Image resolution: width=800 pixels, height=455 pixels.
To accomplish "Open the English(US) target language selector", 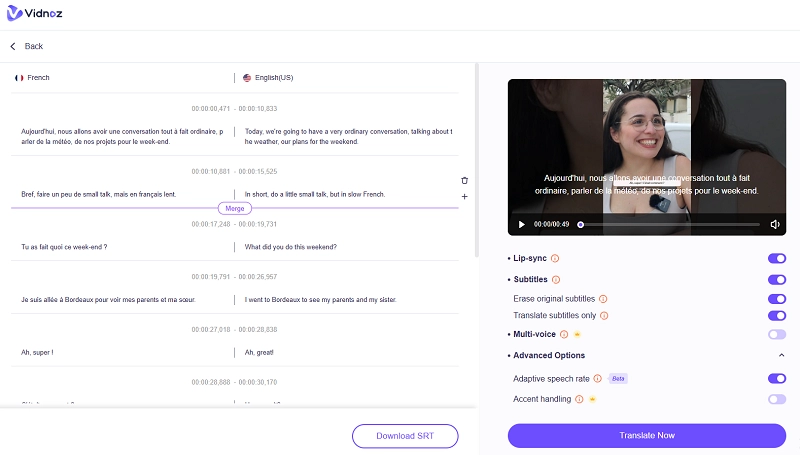I will click(268, 77).
